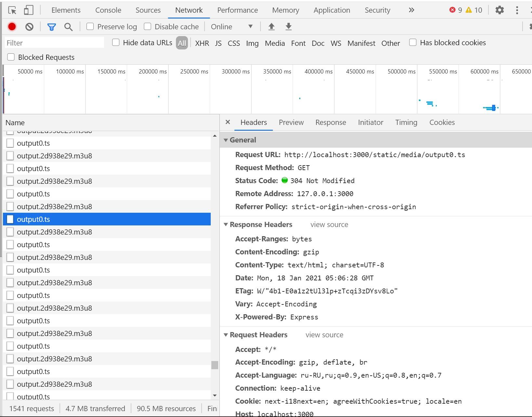The image size is (532, 417).
Task: Filter requests by Other
Action: point(391,43)
